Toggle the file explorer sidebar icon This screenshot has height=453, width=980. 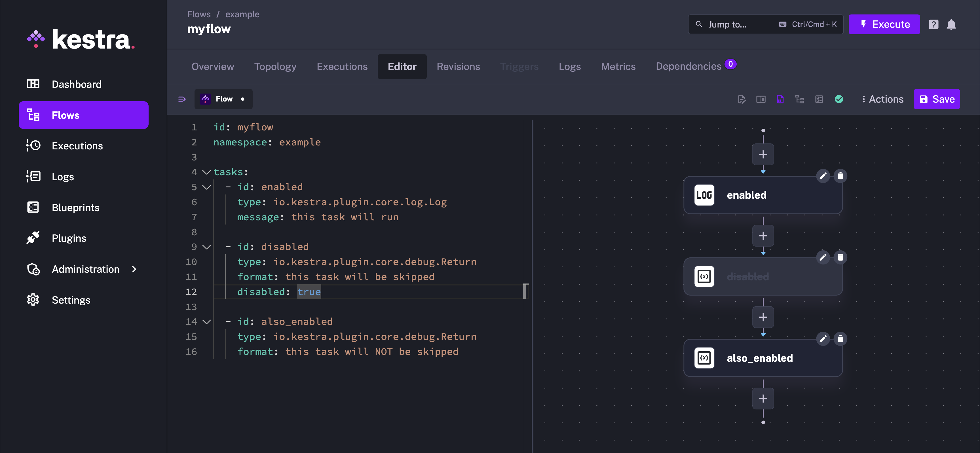click(182, 99)
